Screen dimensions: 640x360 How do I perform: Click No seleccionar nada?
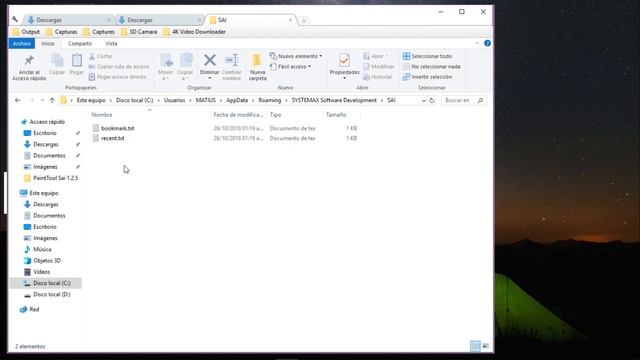pos(432,67)
